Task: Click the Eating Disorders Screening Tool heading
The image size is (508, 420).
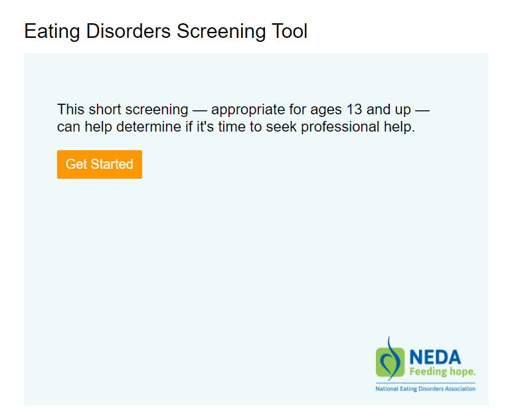Action: [165, 31]
